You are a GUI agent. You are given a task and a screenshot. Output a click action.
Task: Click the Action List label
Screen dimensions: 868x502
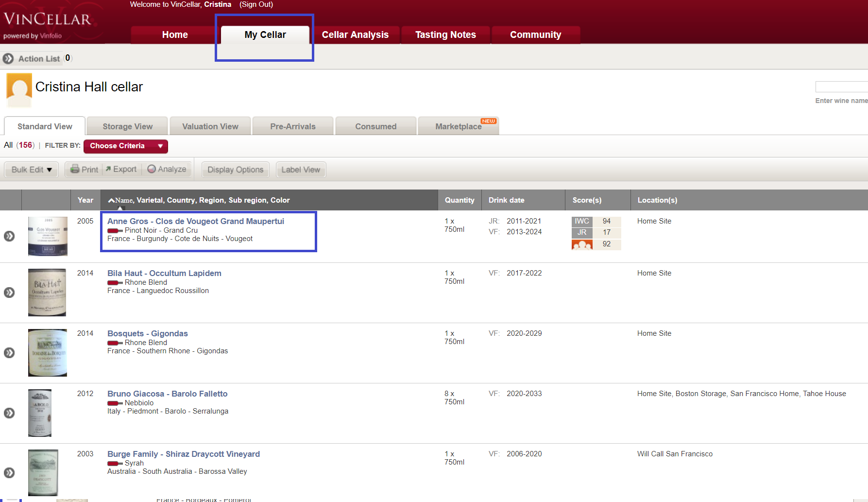click(x=39, y=59)
